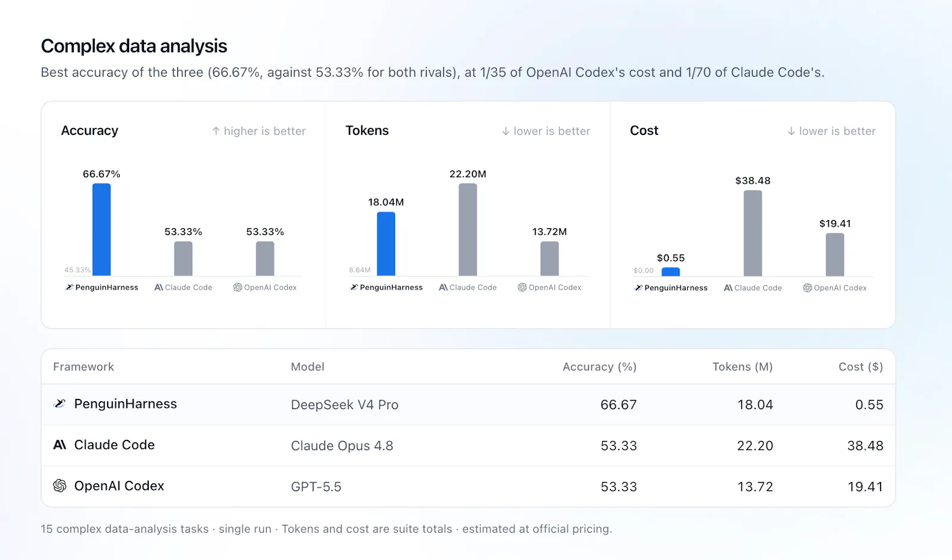Click the 'GPT-5.5' model cell
This screenshot has width=952, height=560.
(316, 487)
